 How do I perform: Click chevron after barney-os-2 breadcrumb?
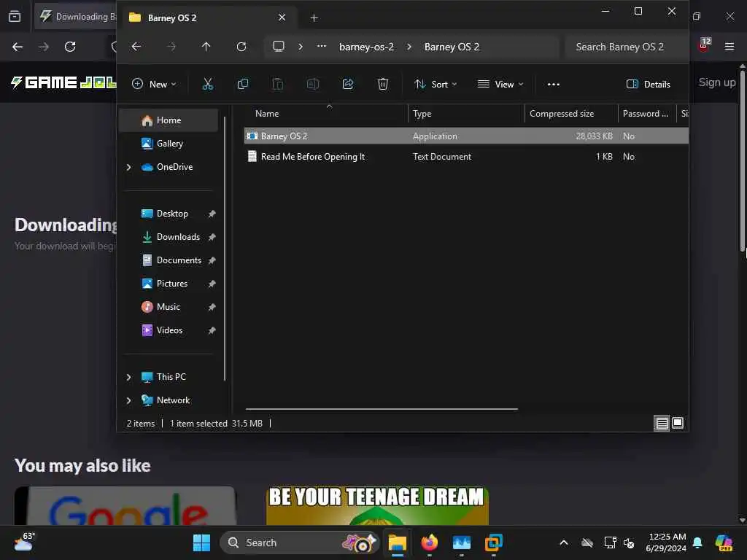[409, 47]
